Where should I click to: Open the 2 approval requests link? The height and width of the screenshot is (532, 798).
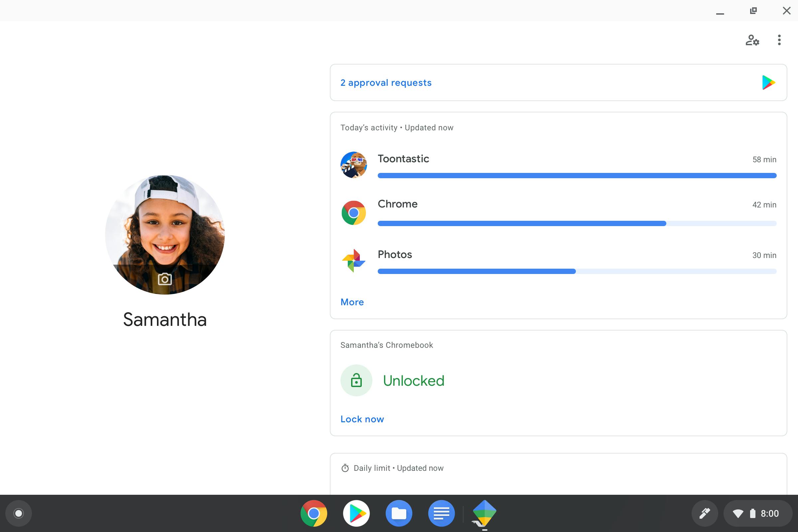click(386, 83)
